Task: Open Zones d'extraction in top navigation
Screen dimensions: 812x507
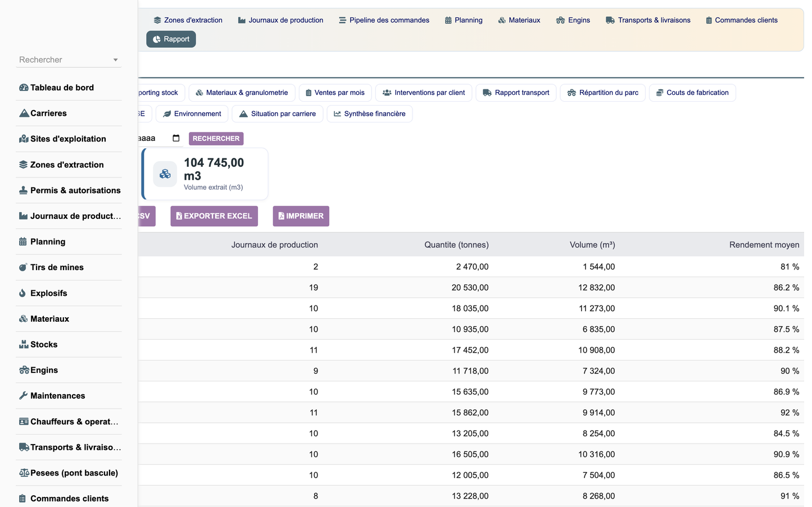Action: [x=188, y=20]
